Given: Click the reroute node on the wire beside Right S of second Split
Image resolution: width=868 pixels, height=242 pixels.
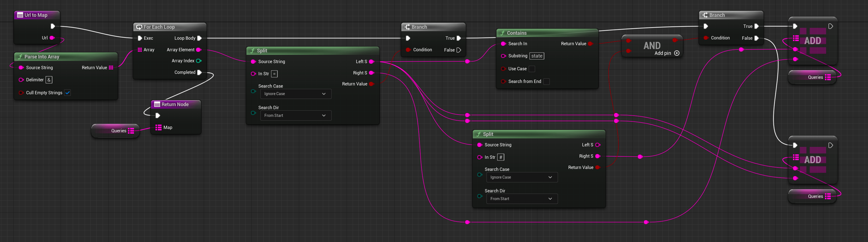Looking at the screenshot, I should coord(640,157).
